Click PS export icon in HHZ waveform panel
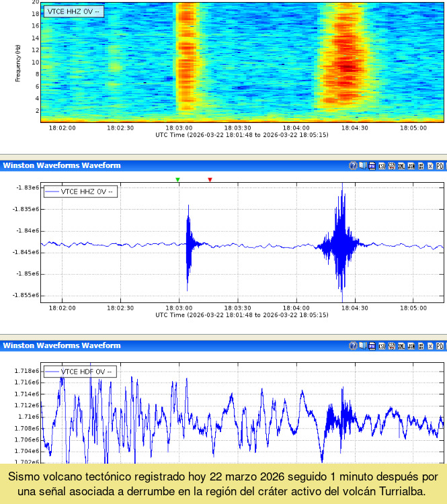 point(372,165)
